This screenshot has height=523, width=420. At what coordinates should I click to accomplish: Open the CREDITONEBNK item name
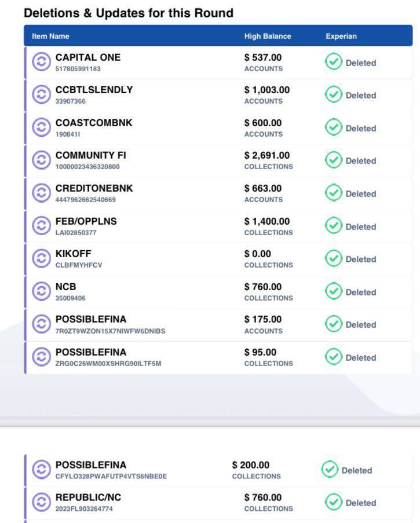[x=94, y=188]
